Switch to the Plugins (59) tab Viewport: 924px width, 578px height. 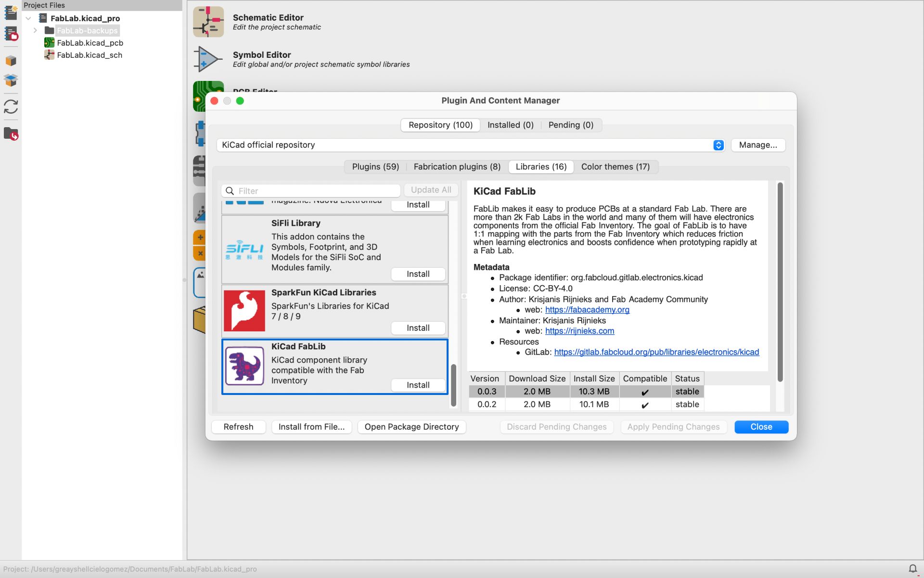point(375,167)
